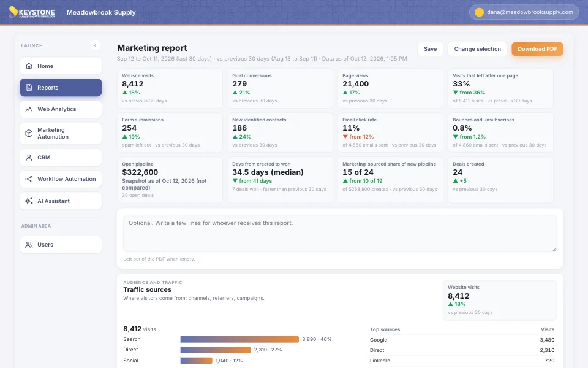Click the Search traffic bar

pos(239,339)
